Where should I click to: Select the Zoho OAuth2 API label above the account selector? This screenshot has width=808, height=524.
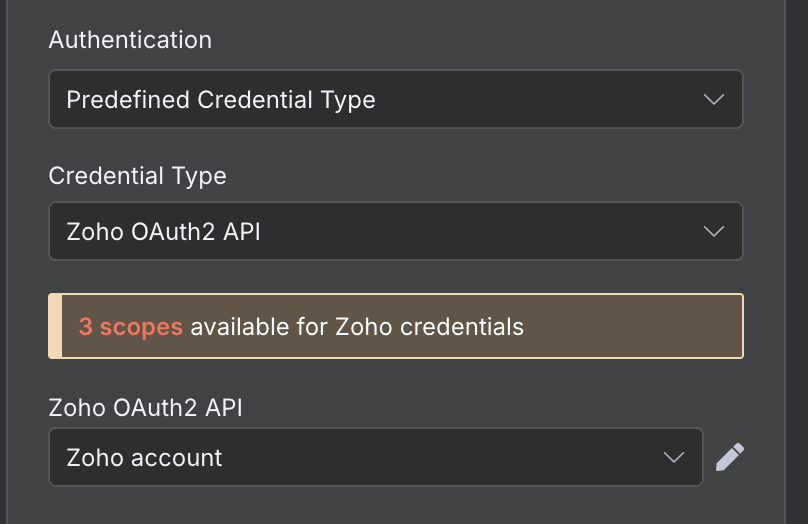145,408
